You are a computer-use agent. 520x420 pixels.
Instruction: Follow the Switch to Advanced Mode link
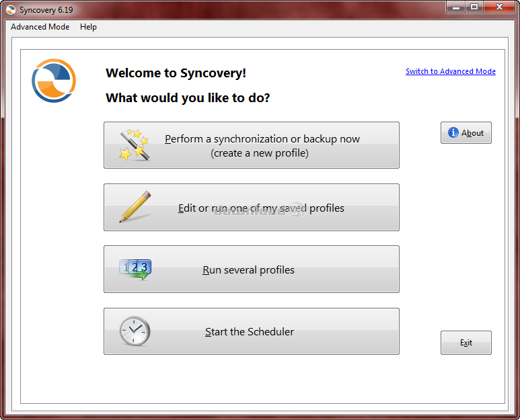pyautogui.click(x=450, y=71)
